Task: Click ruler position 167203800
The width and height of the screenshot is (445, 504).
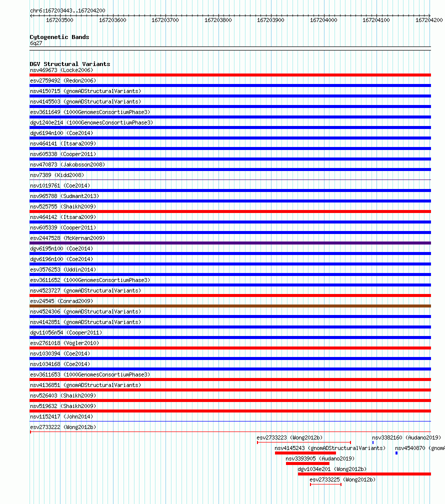Action: pyautogui.click(x=218, y=20)
